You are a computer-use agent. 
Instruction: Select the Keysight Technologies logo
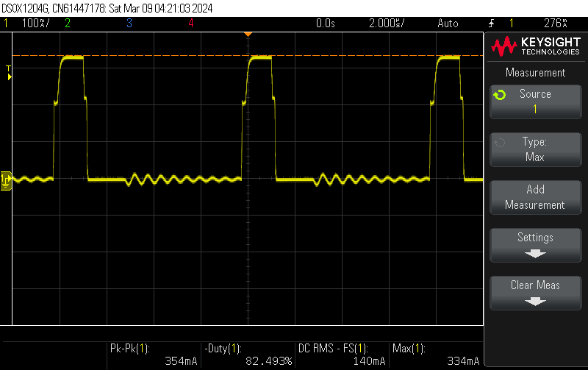(x=536, y=46)
